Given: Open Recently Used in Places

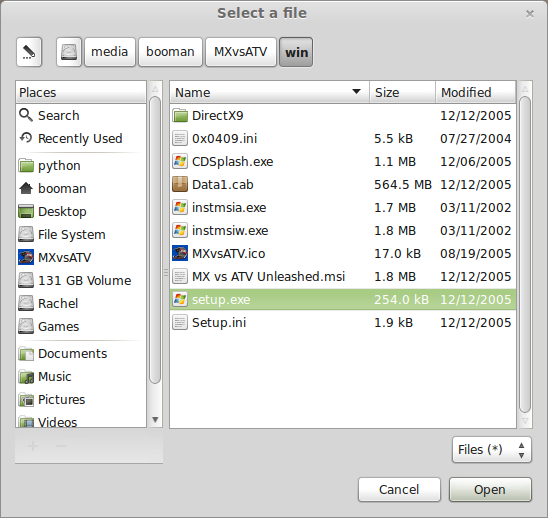Looking at the screenshot, I should click(x=81, y=138).
